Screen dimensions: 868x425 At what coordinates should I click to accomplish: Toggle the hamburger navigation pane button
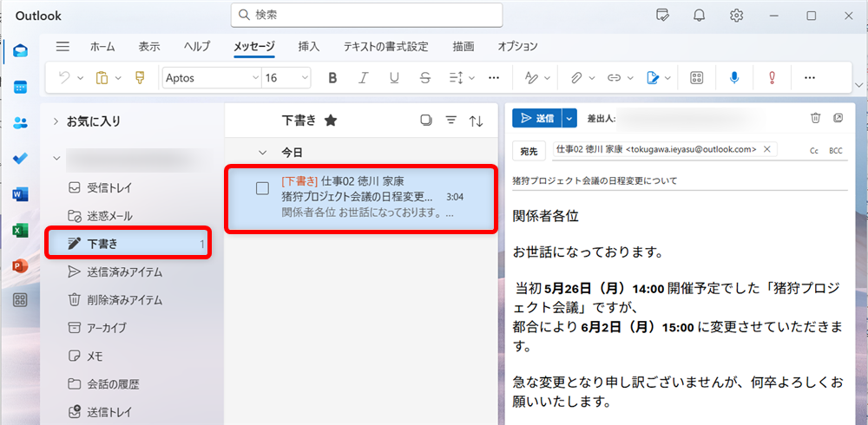[62, 47]
